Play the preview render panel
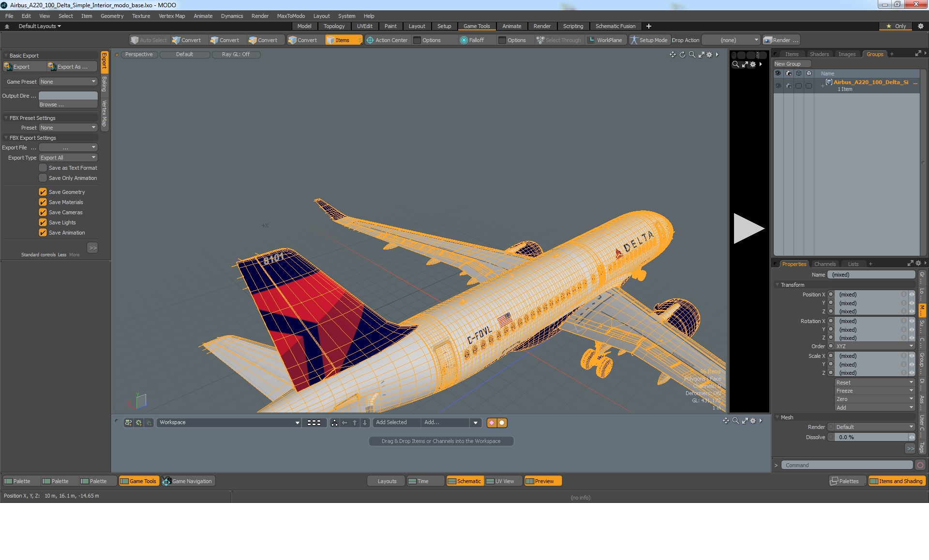Viewport: 929px width, 560px height. [749, 228]
